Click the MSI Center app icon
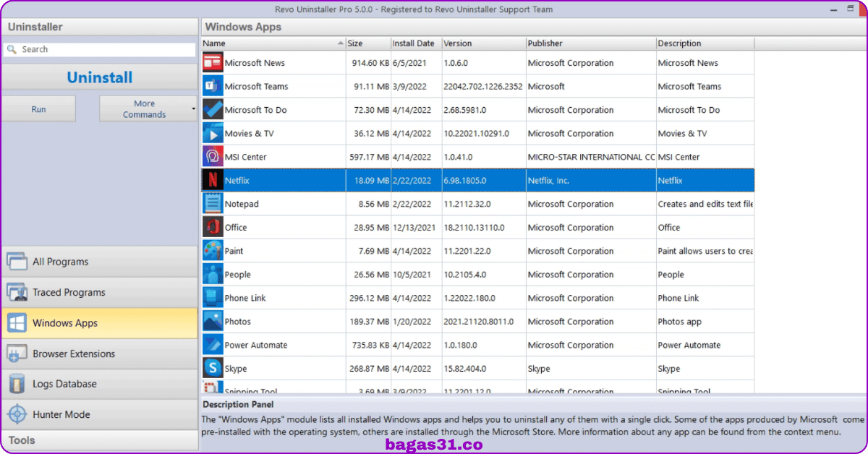Viewport: 868px width, 454px height. (x=213, y=156)
